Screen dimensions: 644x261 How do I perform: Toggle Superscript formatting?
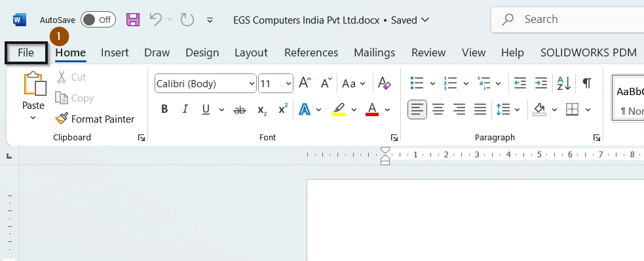[283, 109]
